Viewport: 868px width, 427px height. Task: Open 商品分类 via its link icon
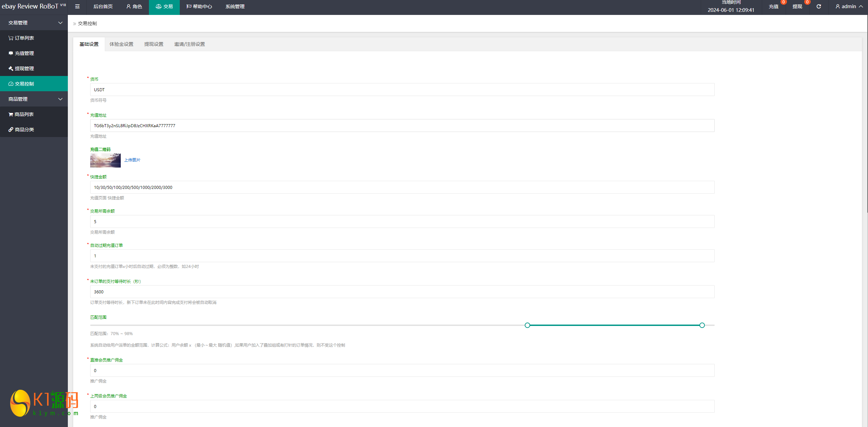pos(11,130)
